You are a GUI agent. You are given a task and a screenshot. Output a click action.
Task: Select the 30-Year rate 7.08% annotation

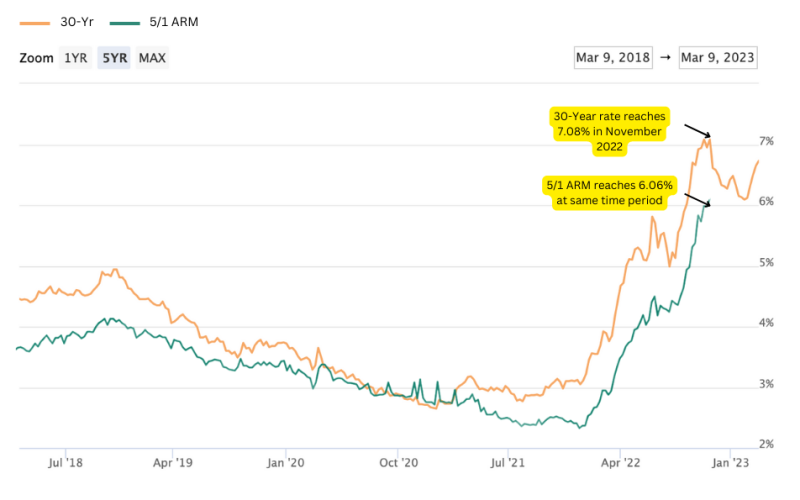coord(611,131)
